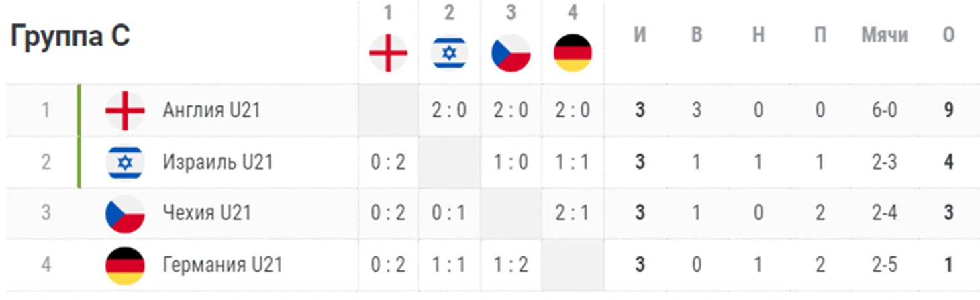The width and height of the screenshot is (980, 300).
Task: Click the Israel flag in column header 2
Action: point(449,53)
